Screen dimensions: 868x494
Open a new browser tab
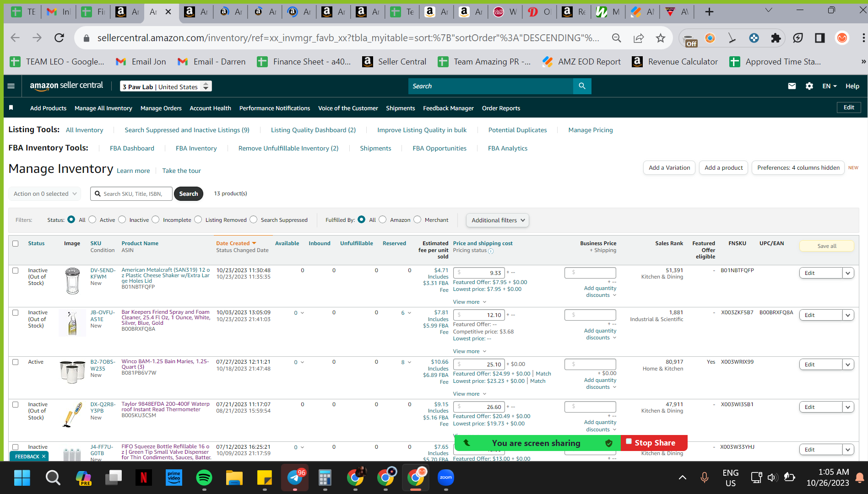pos(709,12)
